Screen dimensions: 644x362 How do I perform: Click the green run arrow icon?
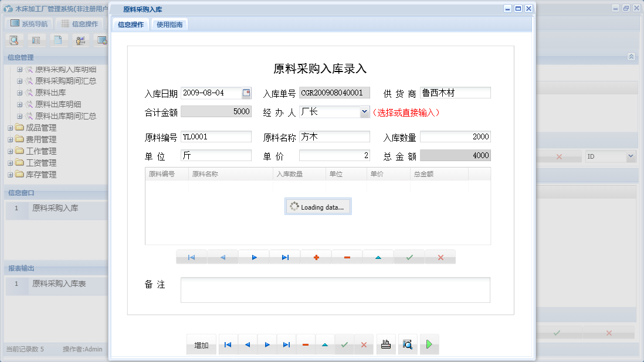click(429, 344)
